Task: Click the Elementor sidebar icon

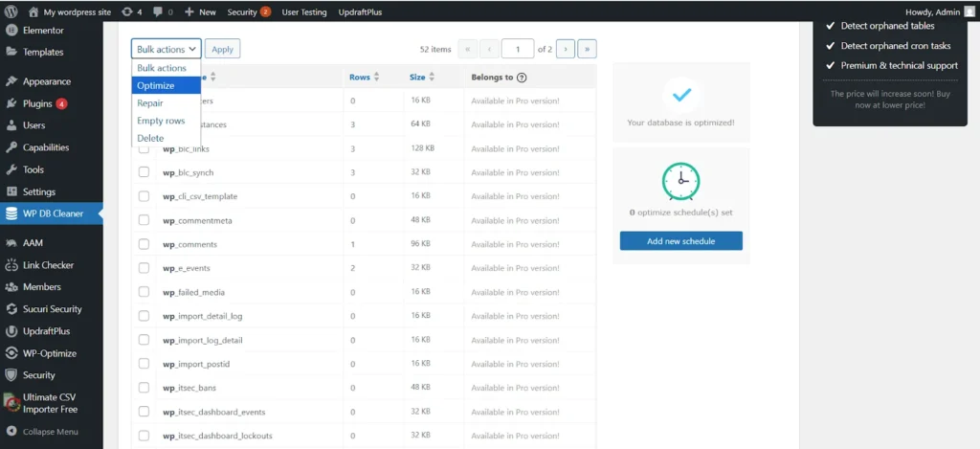Action: pos(11,30)
